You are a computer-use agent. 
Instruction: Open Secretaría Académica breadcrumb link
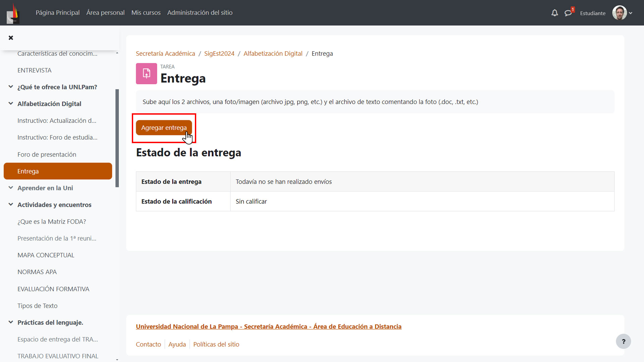[x=165, y=54]
